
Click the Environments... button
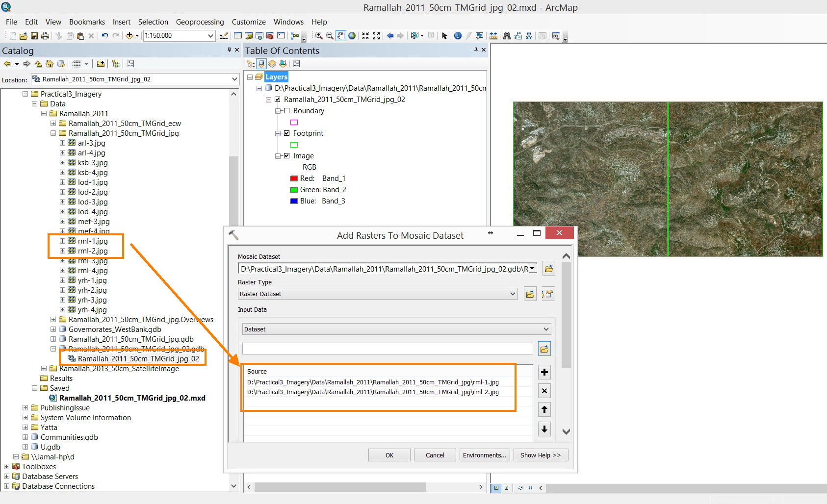[484, 455]
